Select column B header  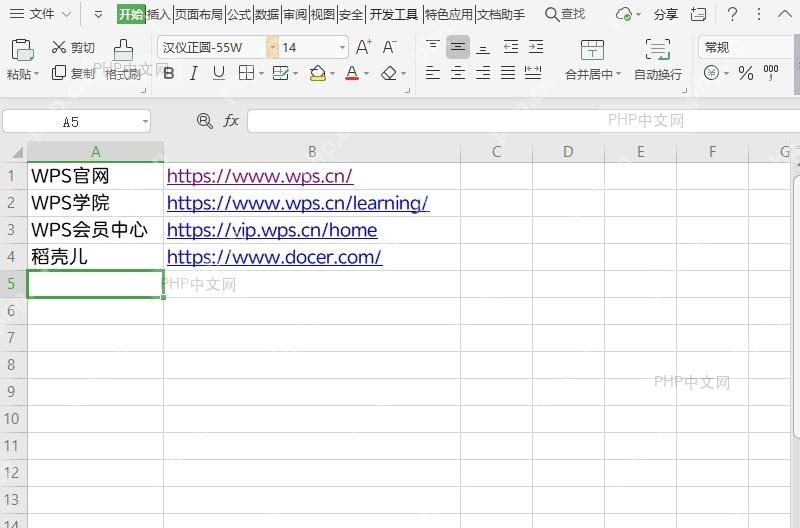click(312, 152)
